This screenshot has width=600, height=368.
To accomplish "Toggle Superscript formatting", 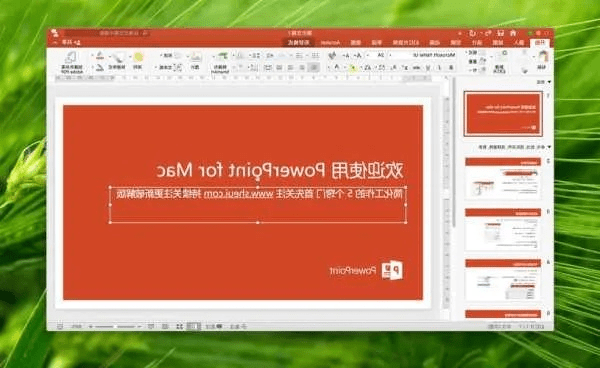I will tap(405, 67).
